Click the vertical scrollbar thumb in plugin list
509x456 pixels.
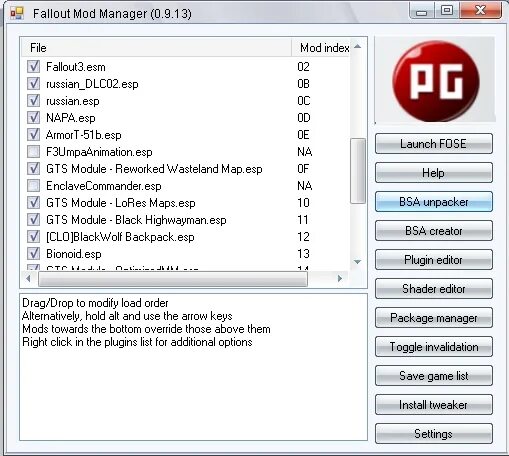coord(358,171)
